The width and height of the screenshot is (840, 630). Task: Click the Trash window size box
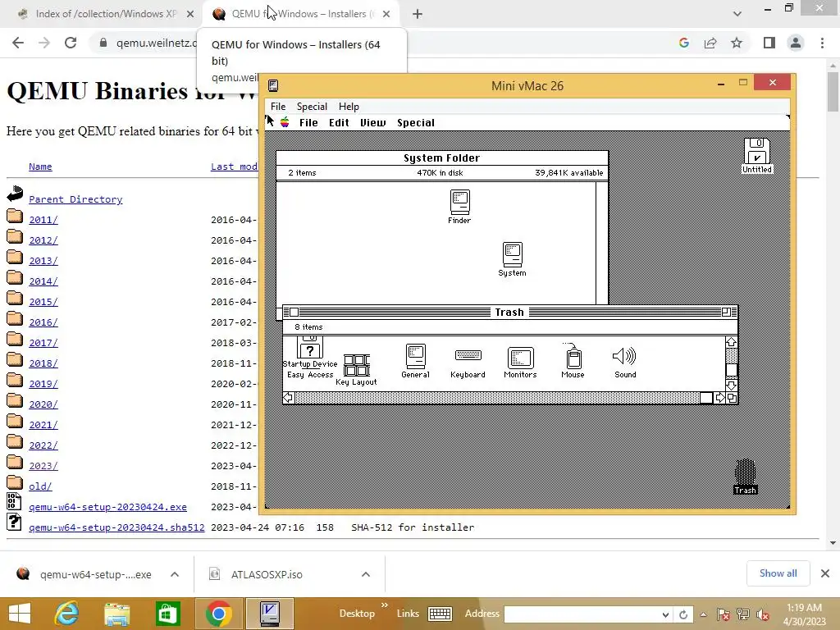click(732, 398)
